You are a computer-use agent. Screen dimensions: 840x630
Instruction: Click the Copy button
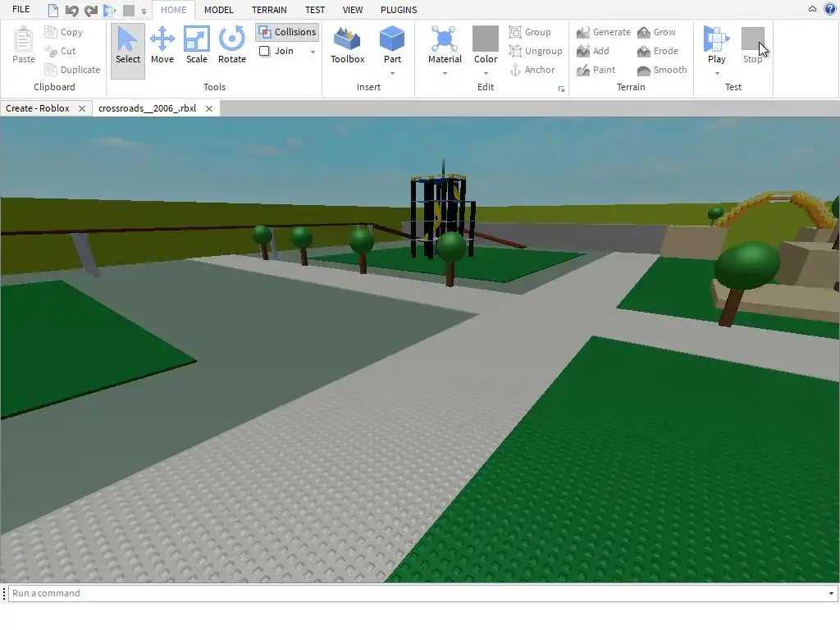(x=64, y=32)
